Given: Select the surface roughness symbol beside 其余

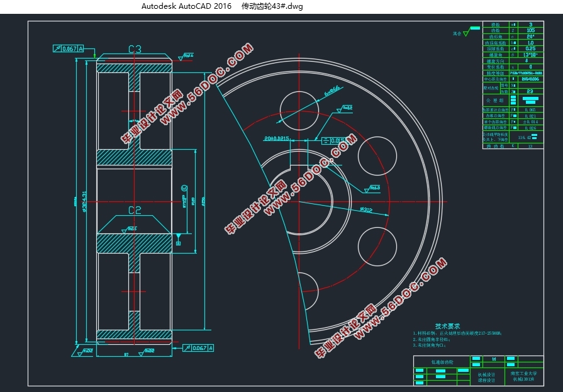Looking at the screenshot, I should click(466, 34).
